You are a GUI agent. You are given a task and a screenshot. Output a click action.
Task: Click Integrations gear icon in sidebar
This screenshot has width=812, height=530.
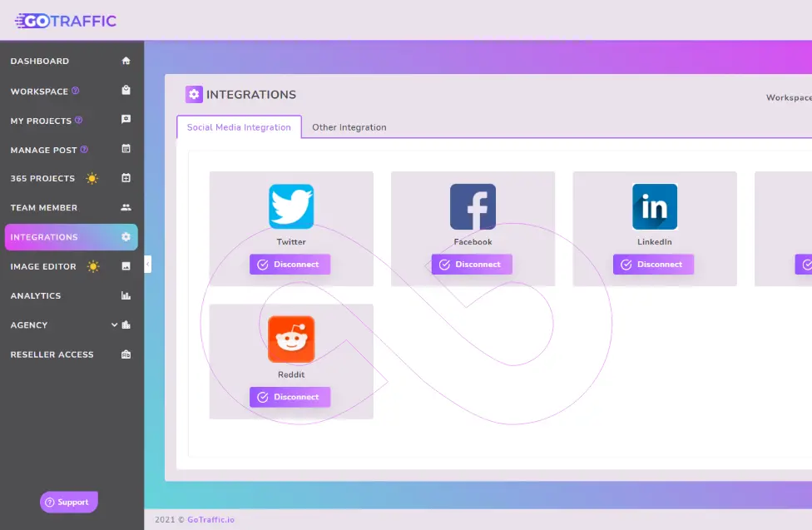126,237
